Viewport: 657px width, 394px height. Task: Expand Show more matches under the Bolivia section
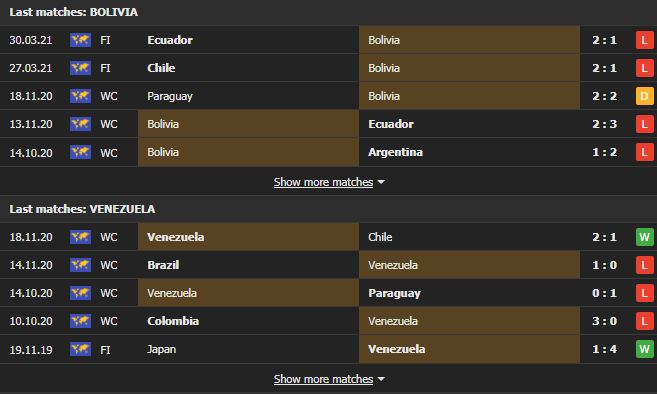pos(323,182)
